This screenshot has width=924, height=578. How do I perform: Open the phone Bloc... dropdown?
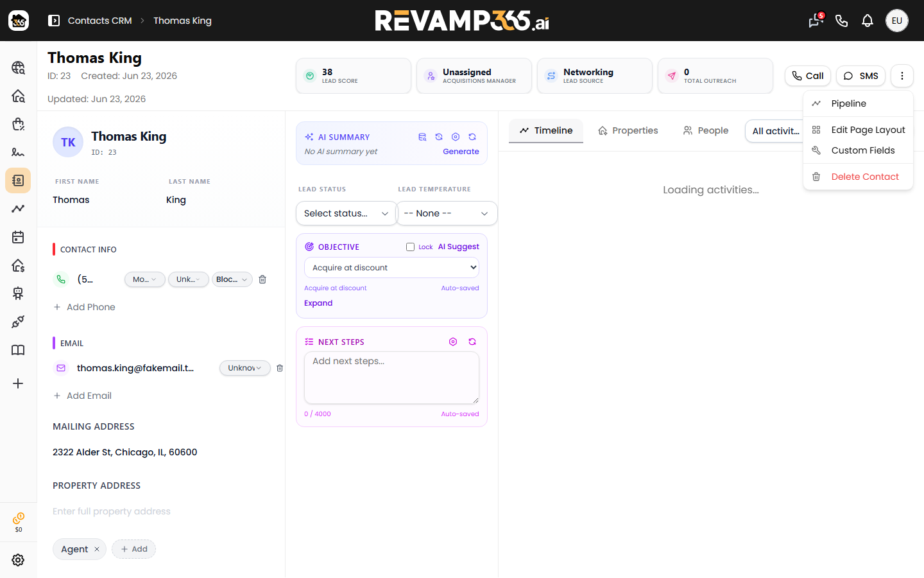coord(232,279)
